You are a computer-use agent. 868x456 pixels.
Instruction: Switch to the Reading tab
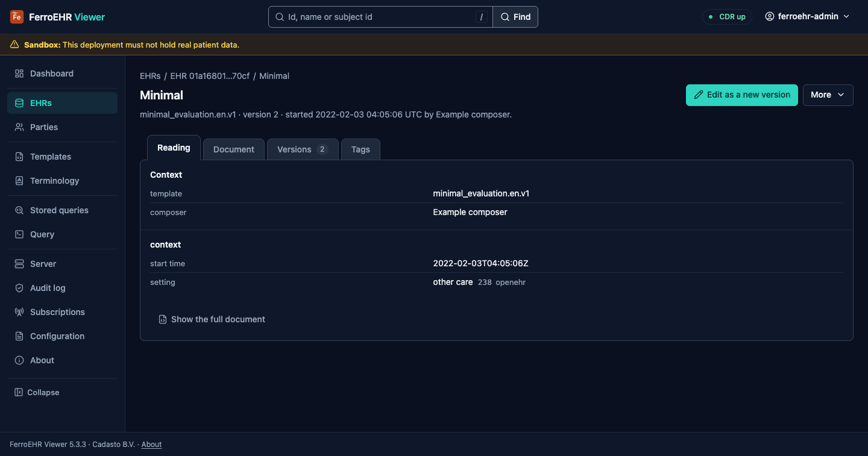click(x=174, y=148)
